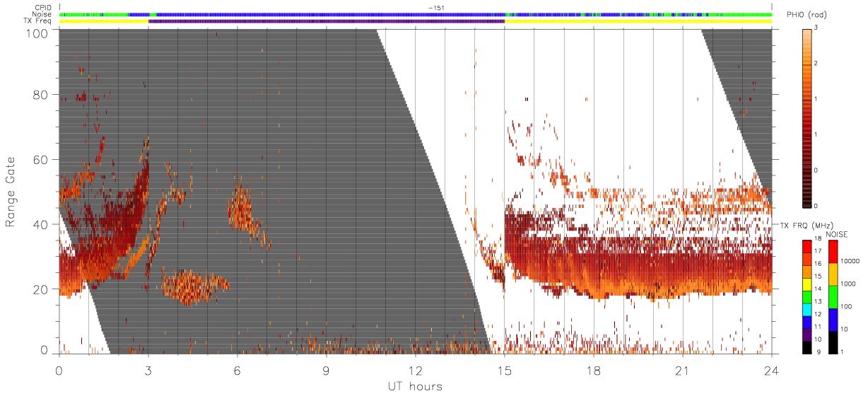Click the long blue section of Noise strip
Image resolution: width=868 pixels, height=401 pixels.
click(x=331, y=14)
